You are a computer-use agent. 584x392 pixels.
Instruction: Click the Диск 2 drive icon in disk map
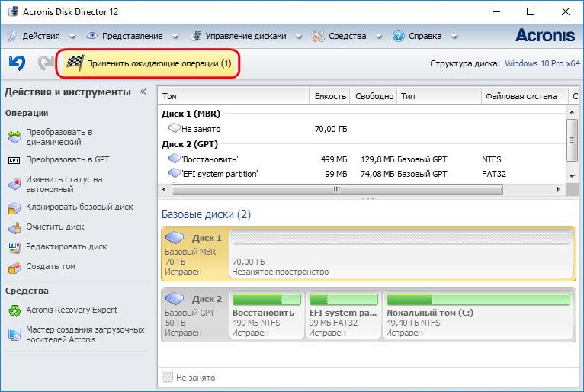pos(175,298)
